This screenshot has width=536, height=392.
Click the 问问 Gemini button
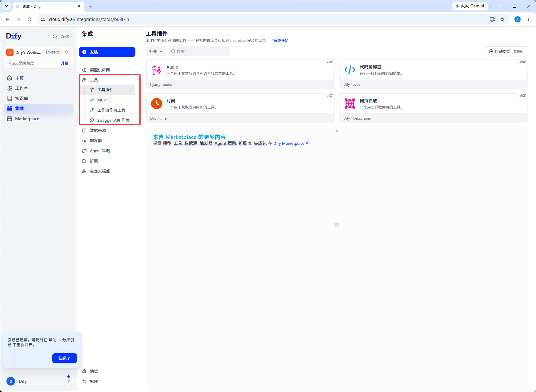point(470,6)
